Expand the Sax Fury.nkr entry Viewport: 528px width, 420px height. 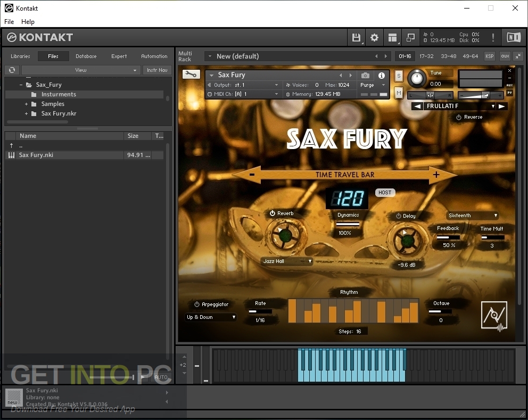point(26,114)
